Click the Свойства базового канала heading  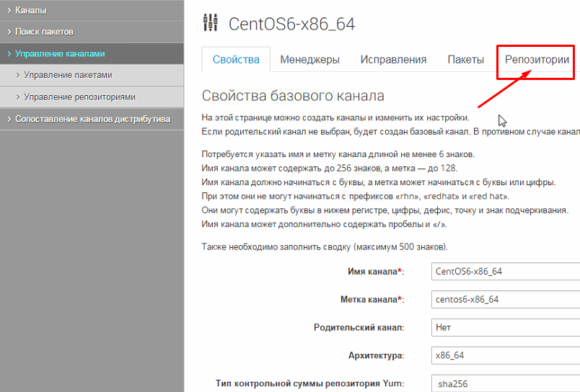pyautogui.click(x=293, y=96)
